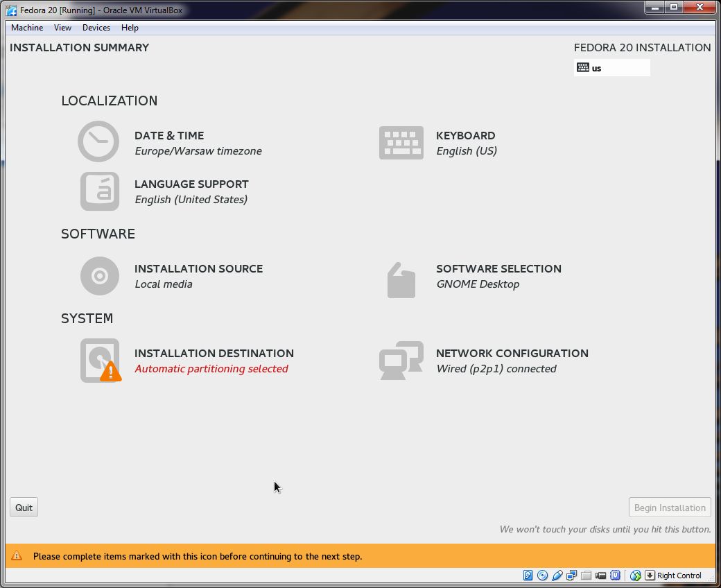
Task: Open NETWORK CONFIGURATION settings label
Action: pyautogui.click(x=512, y=353)
